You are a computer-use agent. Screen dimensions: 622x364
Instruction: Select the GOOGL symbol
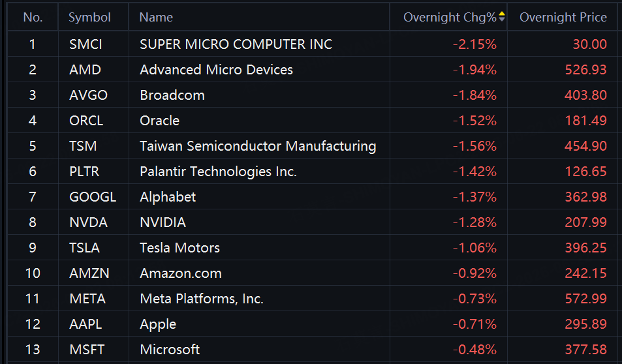93,196
